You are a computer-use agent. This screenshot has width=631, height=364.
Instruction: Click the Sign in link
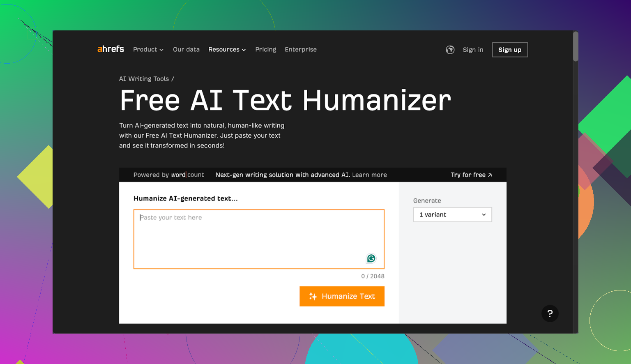(473, 50)
